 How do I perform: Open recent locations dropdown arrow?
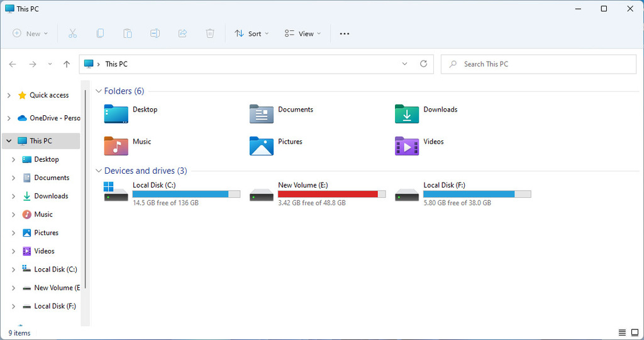(x=50, y=64)
